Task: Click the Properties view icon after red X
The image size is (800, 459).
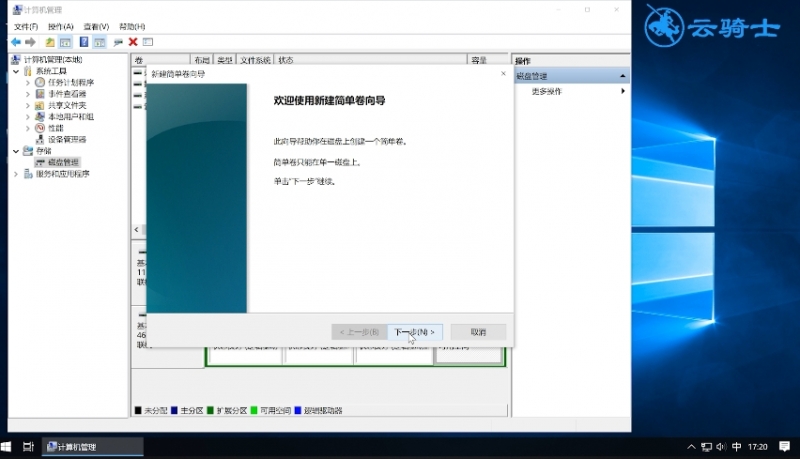Action: pyautogui.click(x=148, y=42)
